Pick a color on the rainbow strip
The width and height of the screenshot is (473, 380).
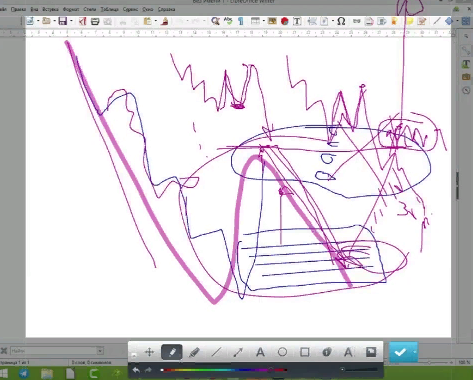(223, 370)
